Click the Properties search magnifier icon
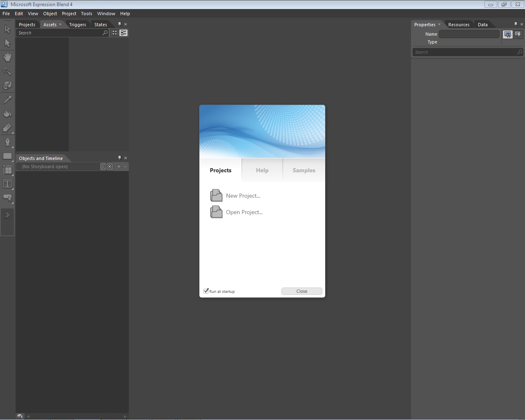The image size is (525, 420). (x=520, y=52)
